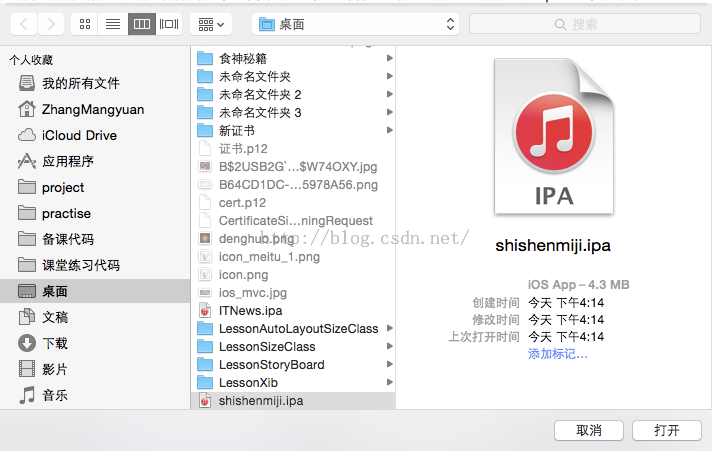The width and height of the screenshot is (713, 453).
Task: Select file icon.png
Action: [293, 275]
